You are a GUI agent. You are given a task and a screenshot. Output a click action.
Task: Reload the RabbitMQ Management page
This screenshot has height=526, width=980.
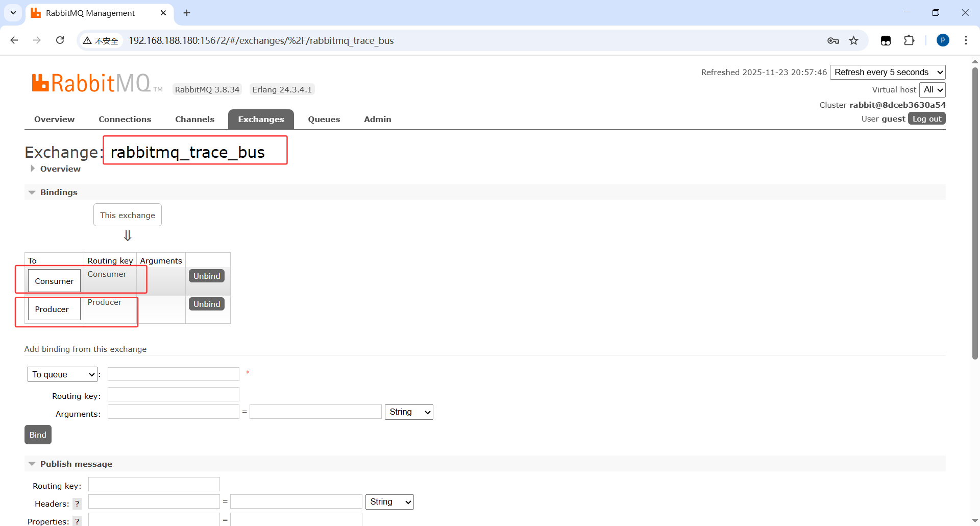coord(60,40)
